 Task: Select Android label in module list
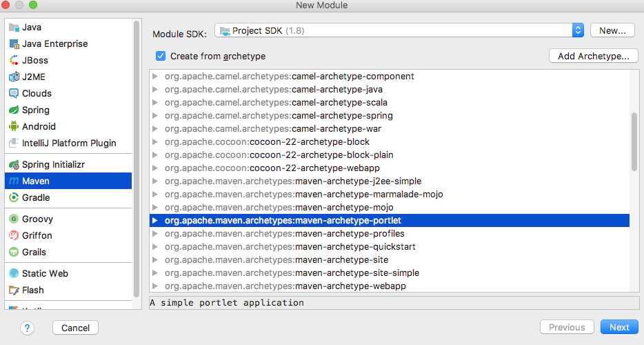point(39,126)
